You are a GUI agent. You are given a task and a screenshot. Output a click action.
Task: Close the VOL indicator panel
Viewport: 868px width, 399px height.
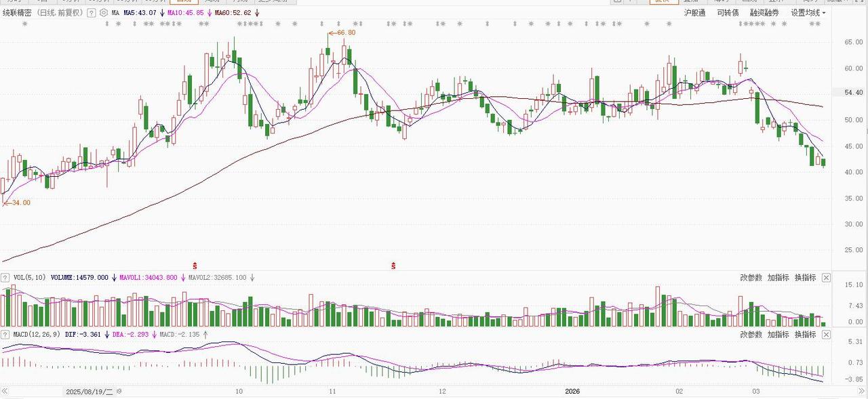[x=826, y=278]
